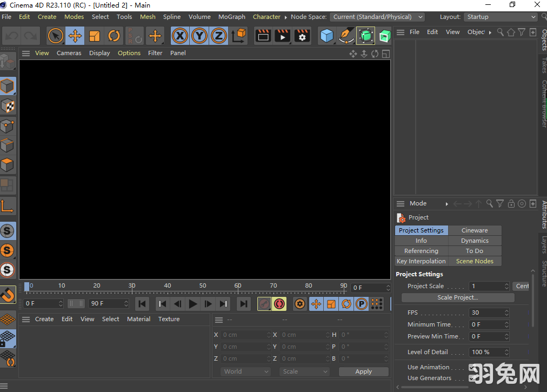Viewport: 547px width, 392px height.
Task: Open Edit Render Settings
Action: (301, 36)
